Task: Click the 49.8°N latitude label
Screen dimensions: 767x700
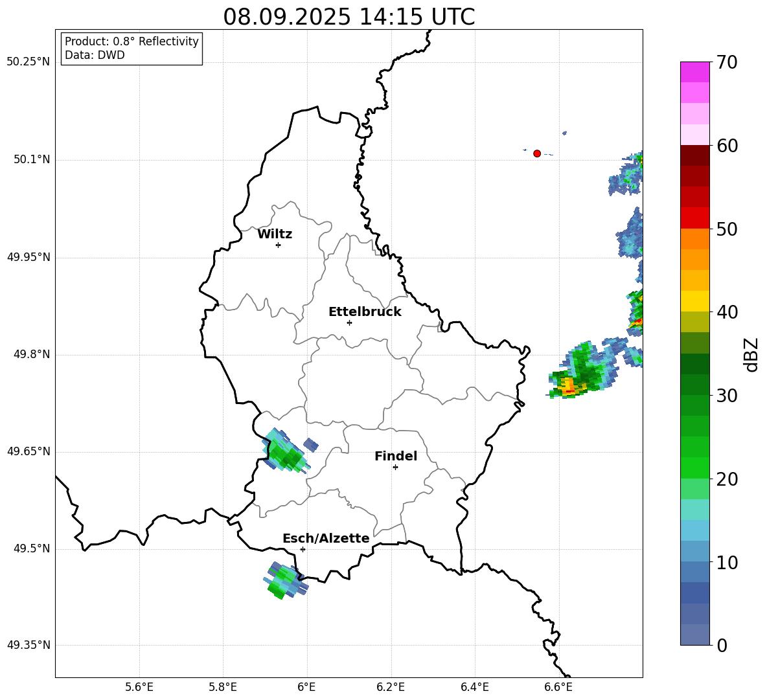Action: [x=32, y=354]
